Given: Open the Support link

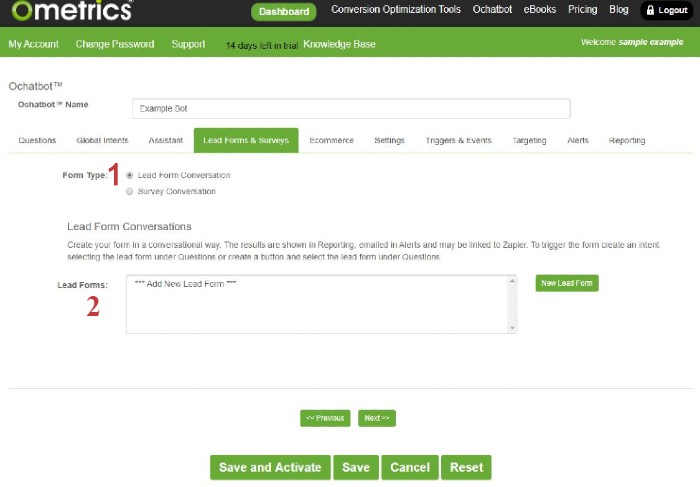Looking at the screenshot, I should [188, 44].
